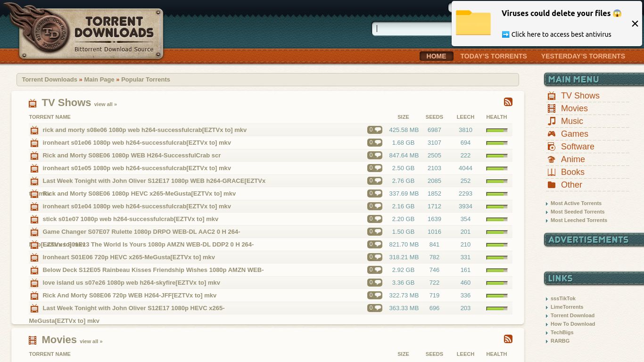The width and height of the screenshot is (644, 362).
Task: Open Most Seeded Torrents link
Action: (x=578, y=212)
